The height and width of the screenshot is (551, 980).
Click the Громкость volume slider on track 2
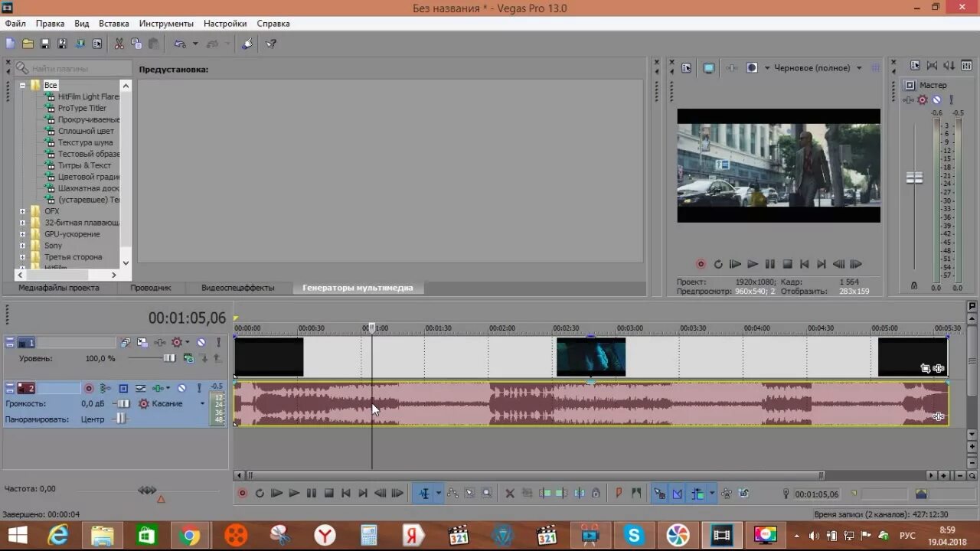(122, 403)
